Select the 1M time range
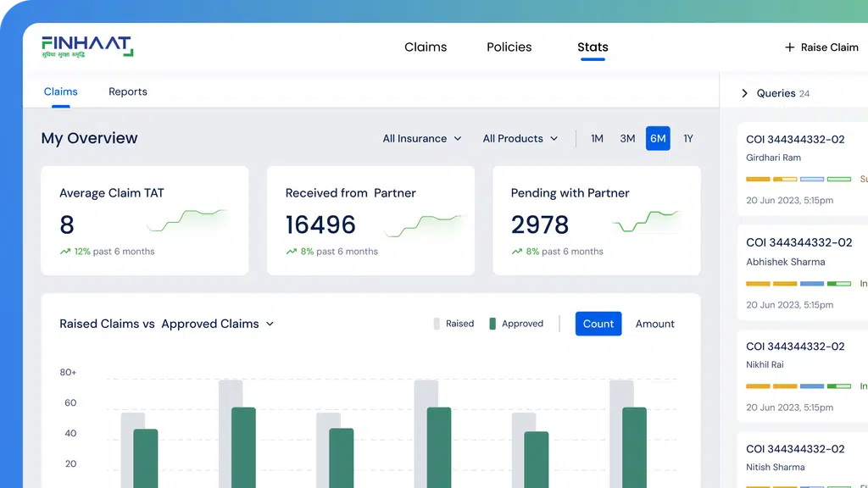The width and height of the screenshot is (868, 488). click(x=597, y=138)
